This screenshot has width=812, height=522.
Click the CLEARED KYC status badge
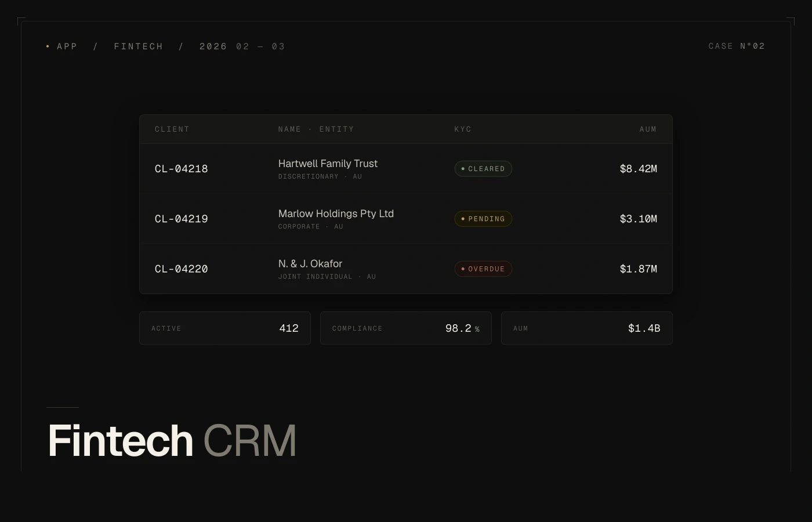coord(483,169)
